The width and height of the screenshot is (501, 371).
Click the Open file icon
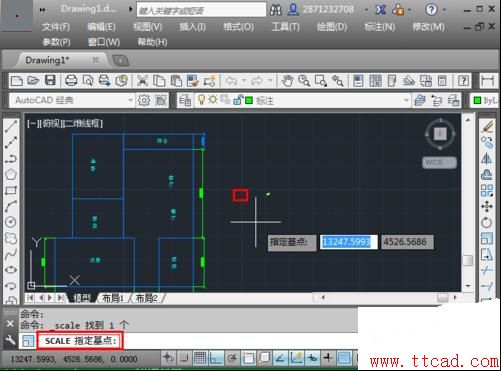(x=33, y=81)
